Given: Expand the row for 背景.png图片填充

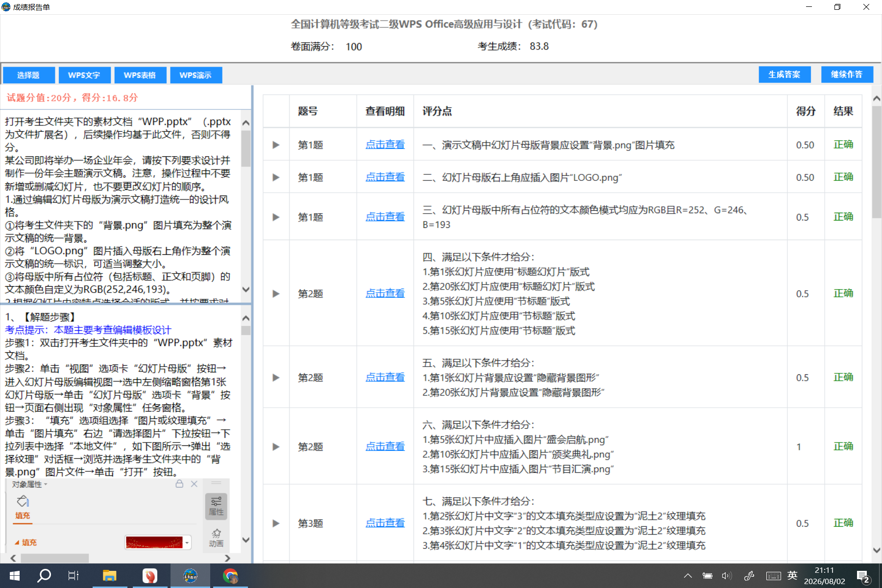Looking at the screenshot, I should click(276, 145).
